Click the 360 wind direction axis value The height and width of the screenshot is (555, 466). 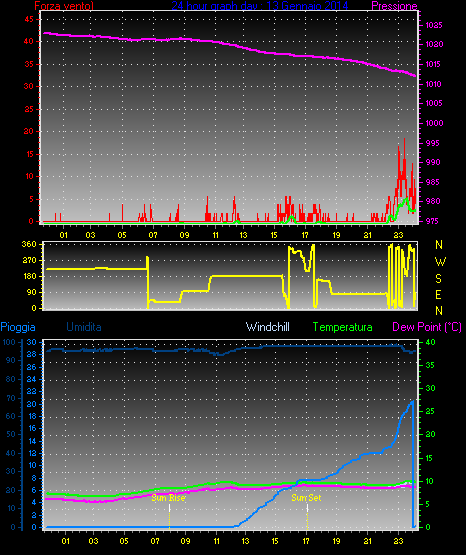point(29,244)
